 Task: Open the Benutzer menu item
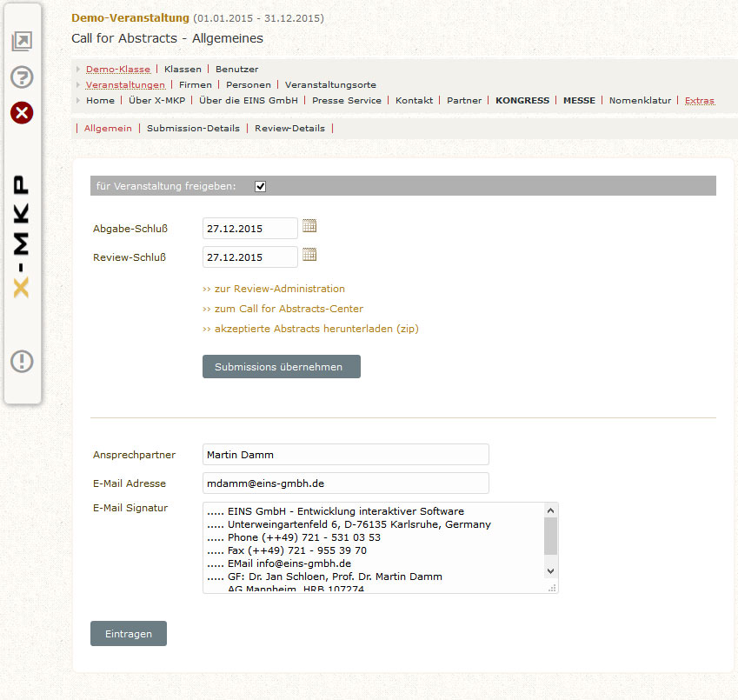[x=236, y=70]
